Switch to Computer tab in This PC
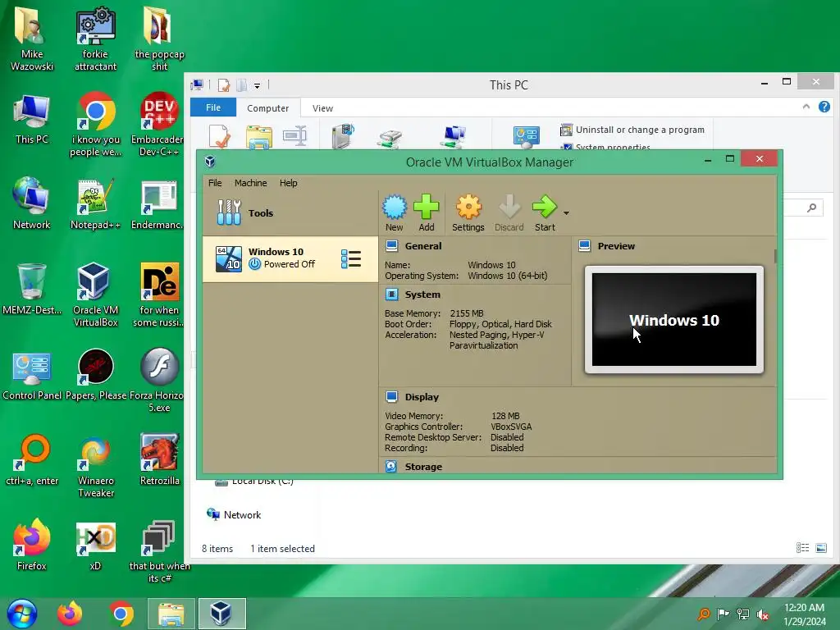Screen dimensions: 840x630 (x=268, y=107)
